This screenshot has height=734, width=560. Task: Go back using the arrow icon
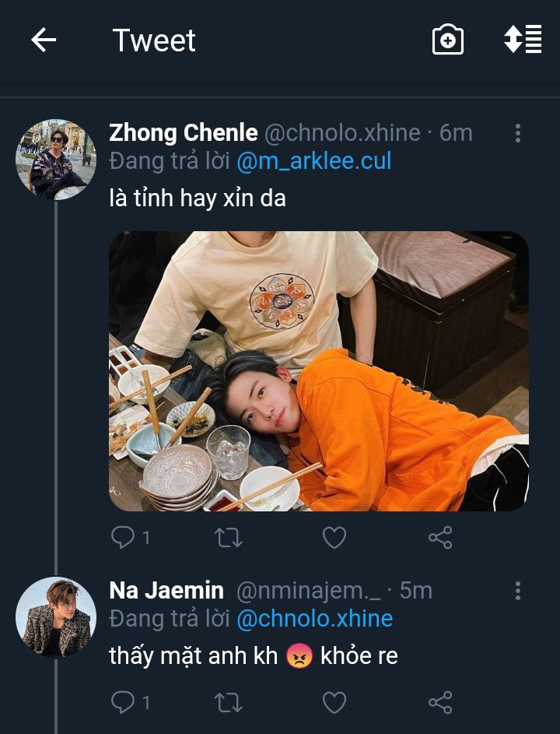coord(44,40)
